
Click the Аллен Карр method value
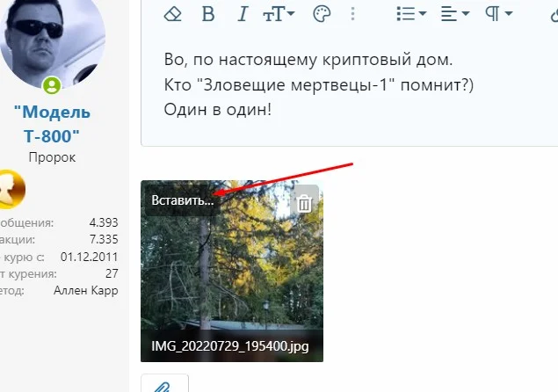click(x=86, y=291)
